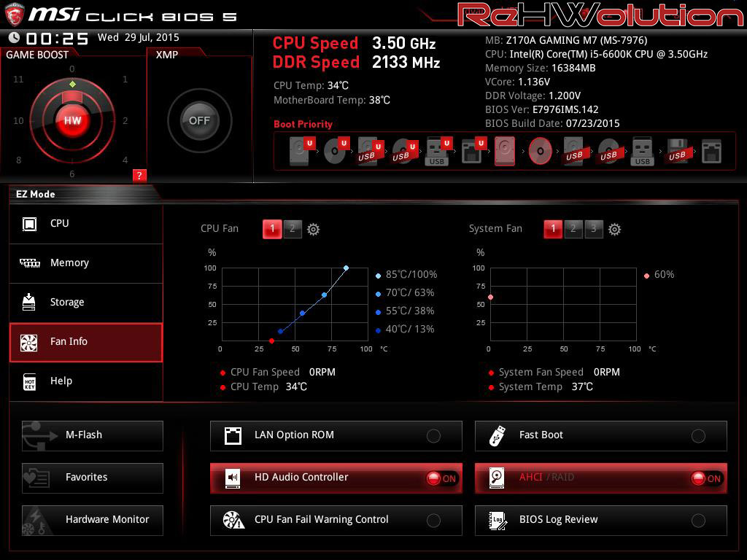This screenshot has height=560, width=747.
Task: Click the CPU Fan settings gear icon
Action: 313,229
